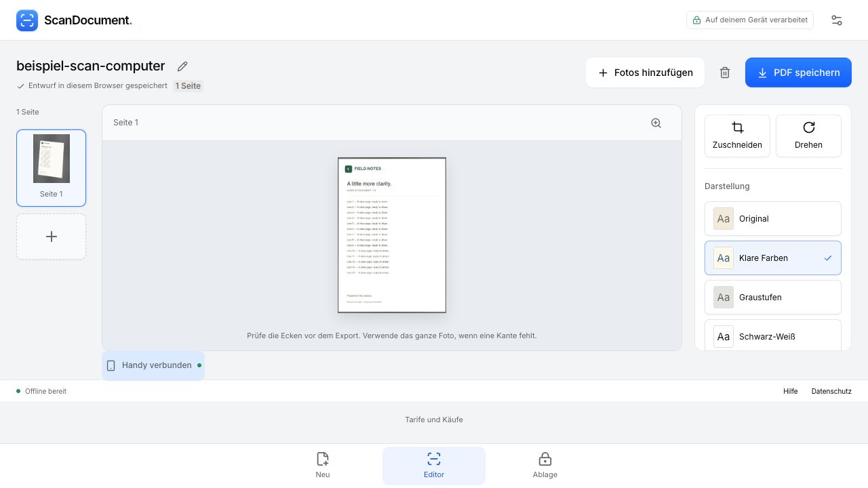Viewport: 868px width, 488px height.
Task: Switch to Schwarz-Weiß display mode
Action: coord(773,337)
